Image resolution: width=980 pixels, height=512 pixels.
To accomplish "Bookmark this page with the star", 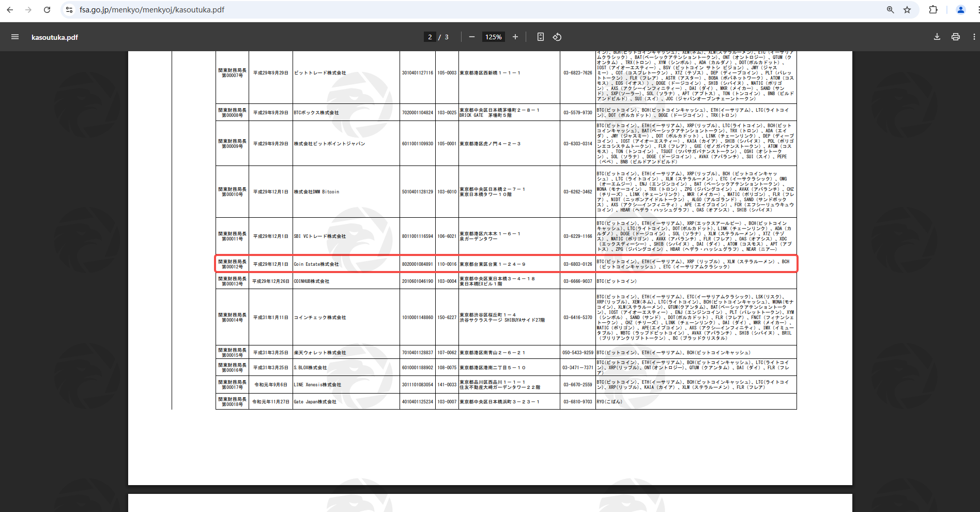I will (907, 10).
